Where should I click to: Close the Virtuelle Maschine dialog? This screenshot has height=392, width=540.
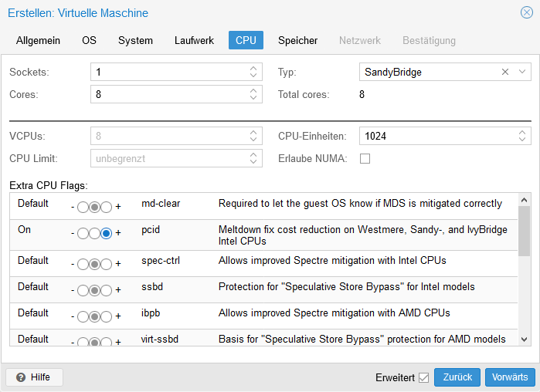527,12
